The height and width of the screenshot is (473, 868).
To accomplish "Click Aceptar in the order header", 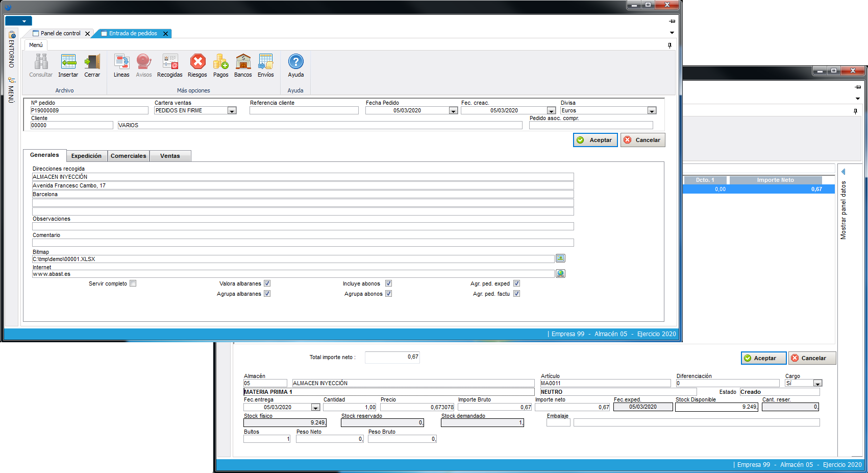I will point(596,140).
